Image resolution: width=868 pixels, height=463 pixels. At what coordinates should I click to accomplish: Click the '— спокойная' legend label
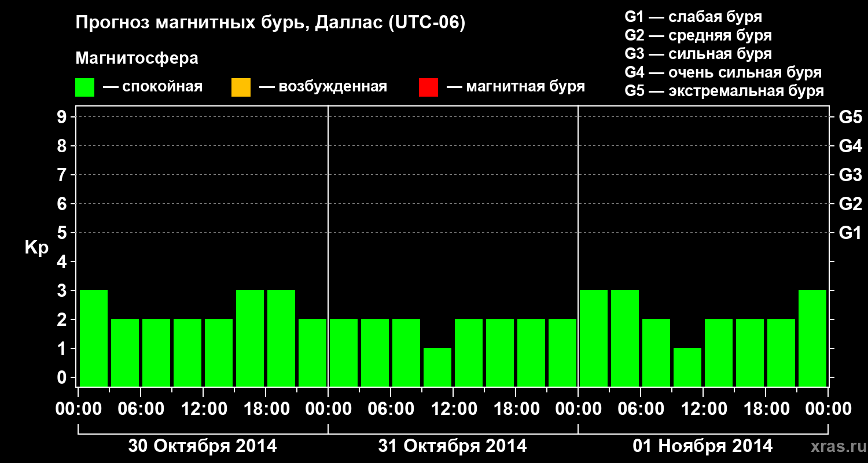point(153,87)
